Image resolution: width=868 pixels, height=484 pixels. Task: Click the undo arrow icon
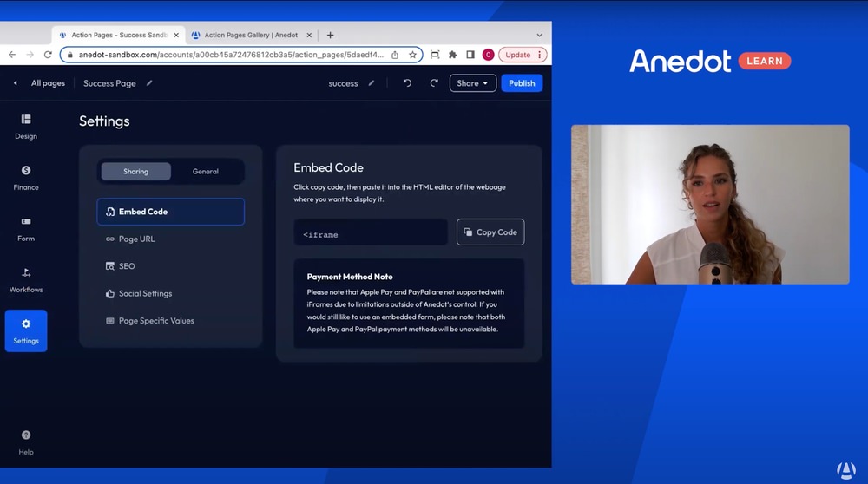tap(408, 83)
